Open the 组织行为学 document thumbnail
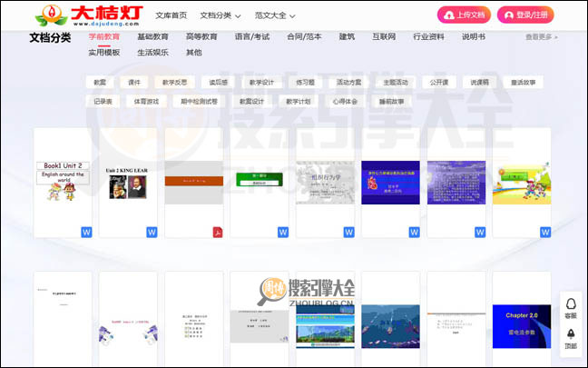 [x=325, y=183]
